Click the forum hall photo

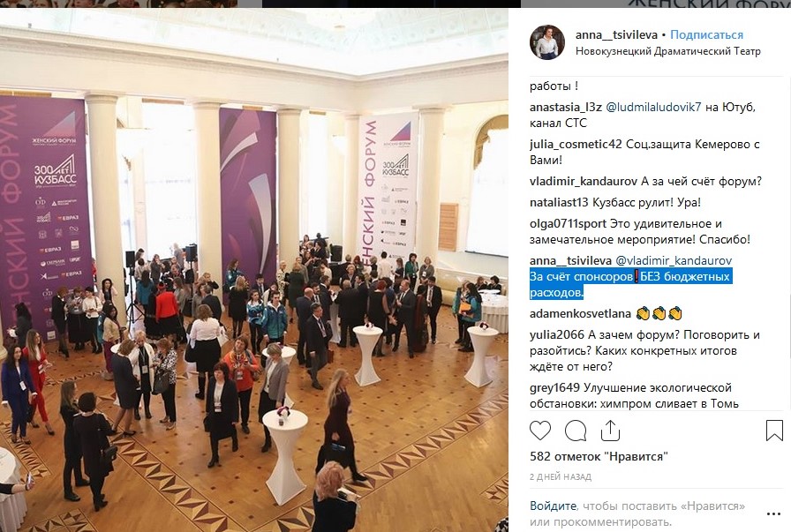[253, 270]
